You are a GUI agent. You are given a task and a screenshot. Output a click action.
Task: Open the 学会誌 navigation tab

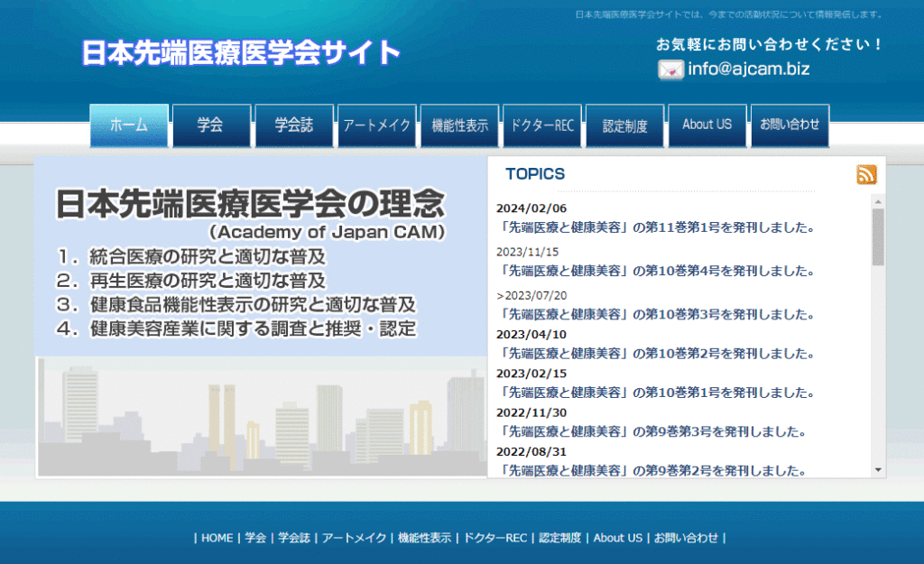294,125
